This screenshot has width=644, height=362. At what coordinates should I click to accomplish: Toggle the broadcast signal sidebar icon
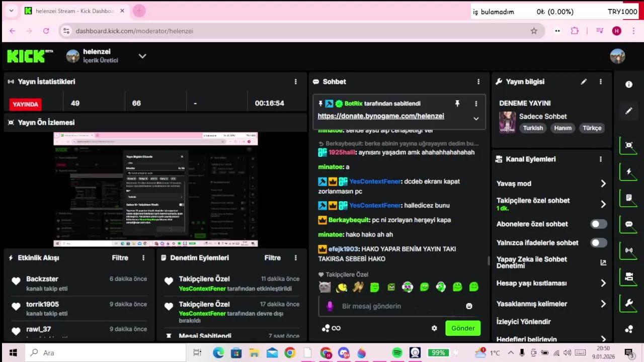629,250
